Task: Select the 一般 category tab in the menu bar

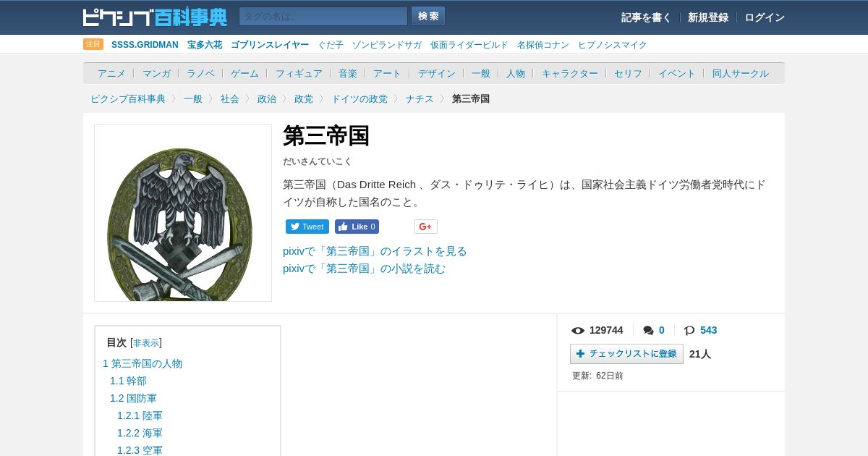Action: 481,73
